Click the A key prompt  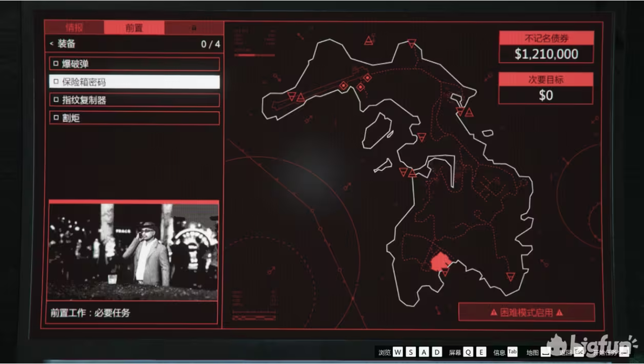coord(424,352)
